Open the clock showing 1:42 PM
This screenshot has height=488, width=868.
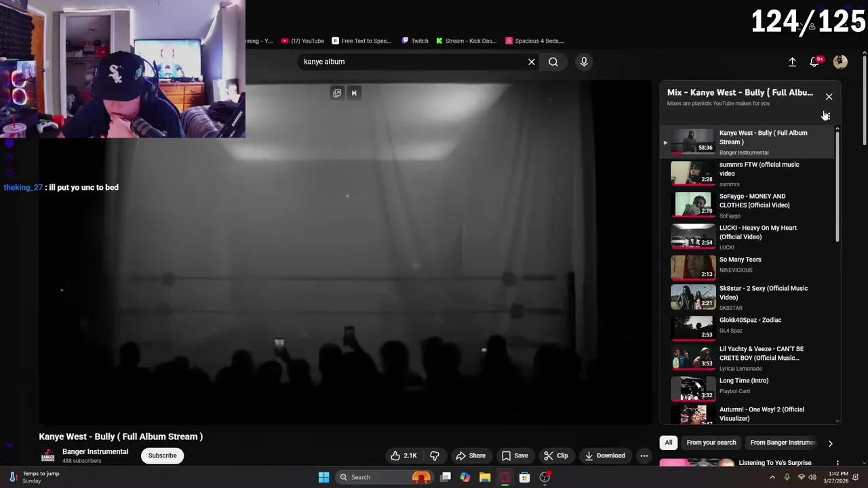point(838,477)
